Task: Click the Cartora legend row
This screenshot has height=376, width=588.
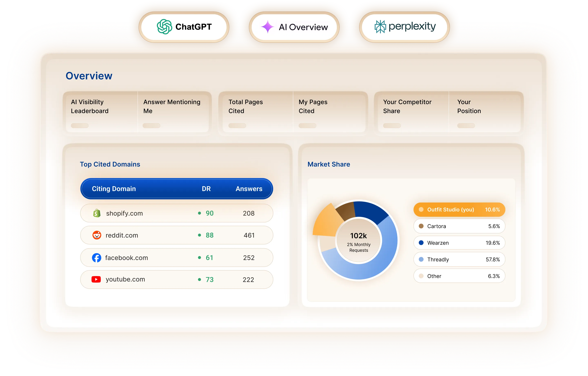Action: 459,226
